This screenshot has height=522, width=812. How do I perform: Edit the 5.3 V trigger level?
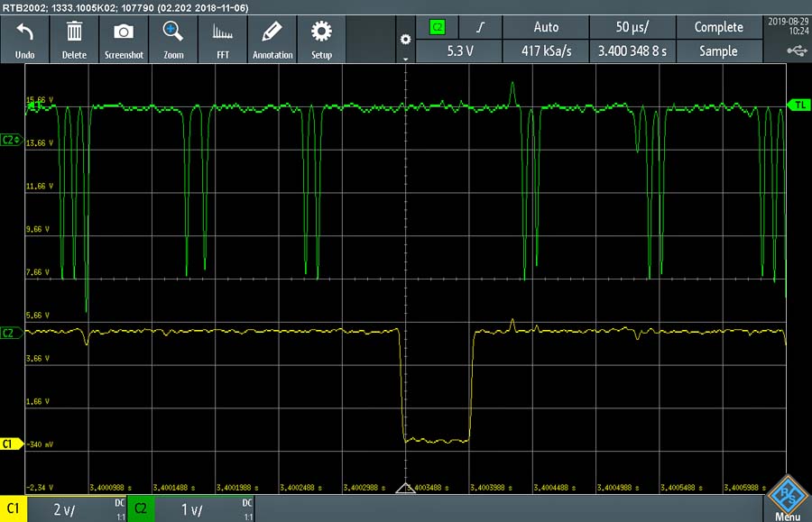[459, 51]
